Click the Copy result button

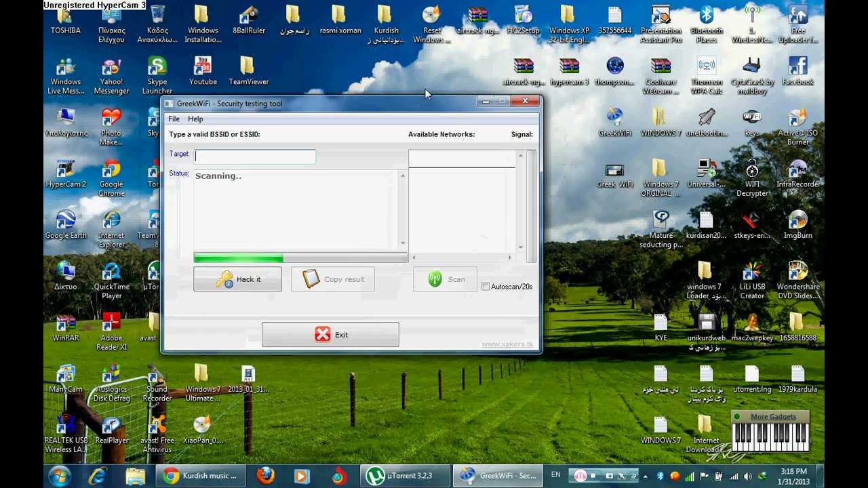pyautogui.click(x=333, y=279)
